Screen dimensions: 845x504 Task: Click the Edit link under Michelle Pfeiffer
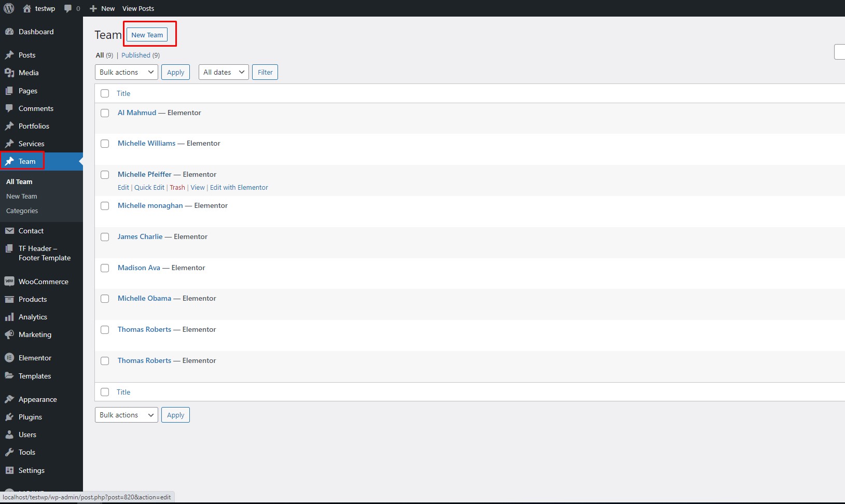[x=123, y=187]
